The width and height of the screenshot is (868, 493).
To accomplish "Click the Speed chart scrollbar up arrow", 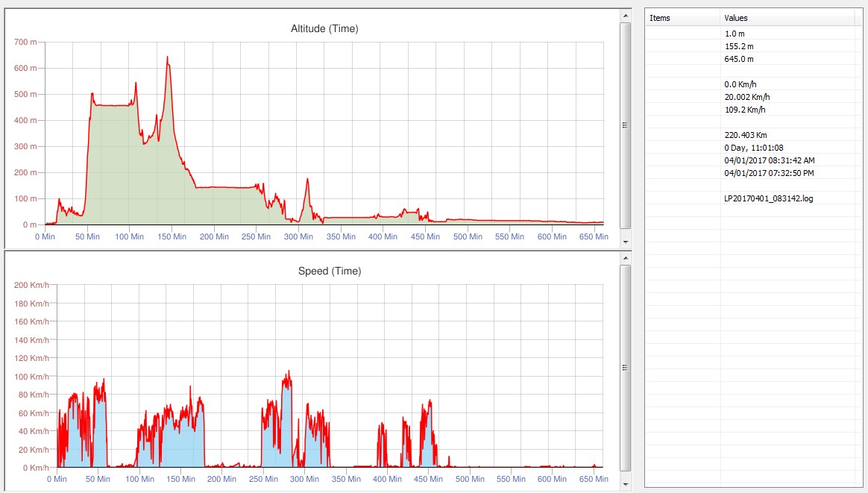I will tap(625, 257).
